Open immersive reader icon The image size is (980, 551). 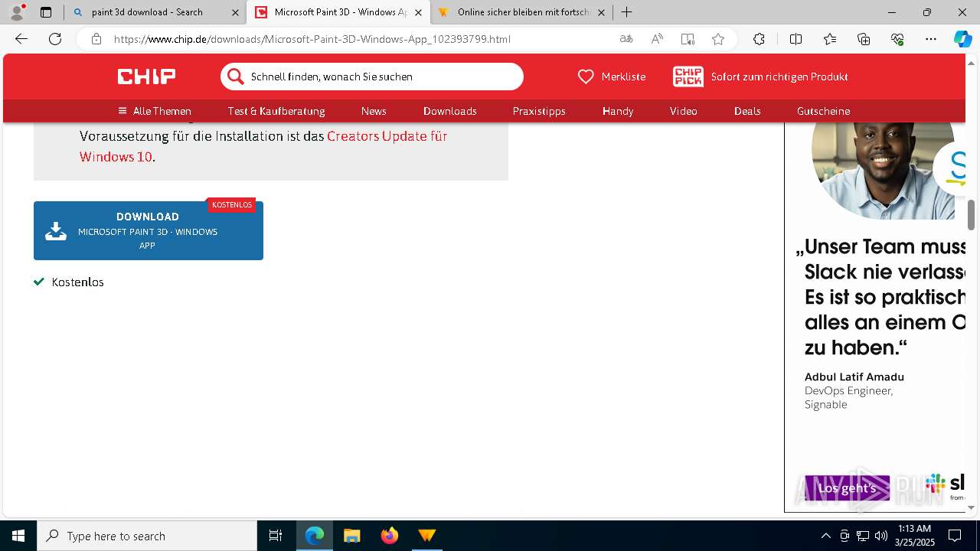688,39
